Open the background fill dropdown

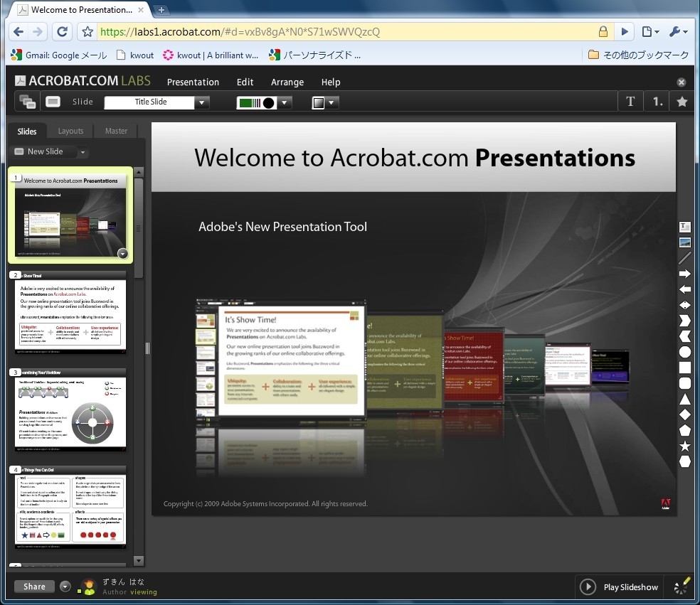331,102
